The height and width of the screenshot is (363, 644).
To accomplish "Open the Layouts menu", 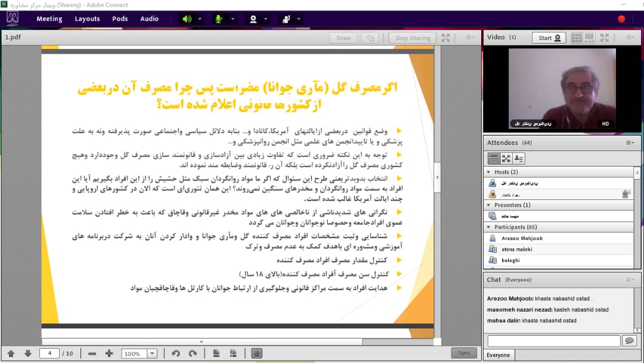I will [87, 19].
